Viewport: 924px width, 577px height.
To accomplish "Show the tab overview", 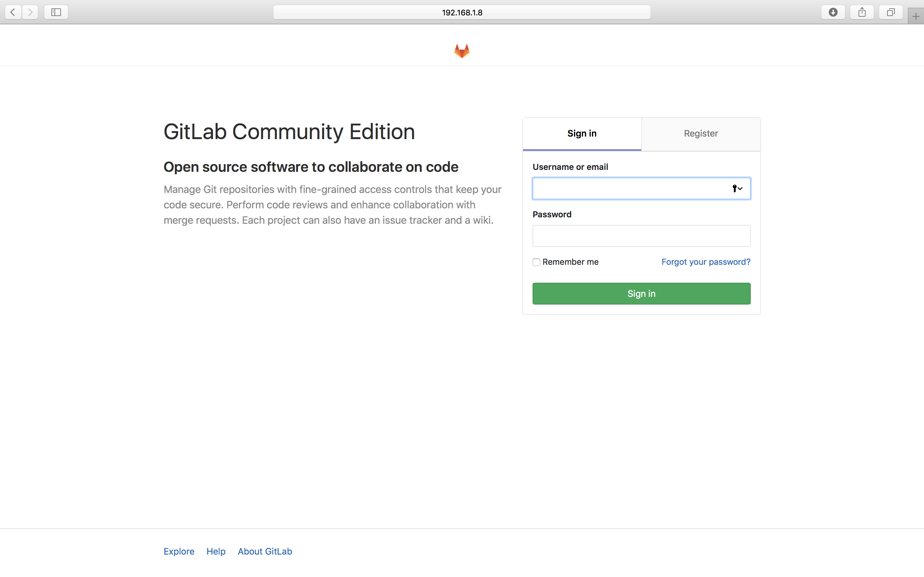I will pos(890,12).
